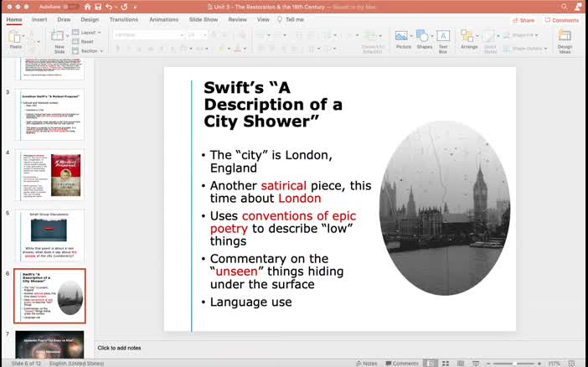
Task: Insert a New Slide
Action: 59,41
